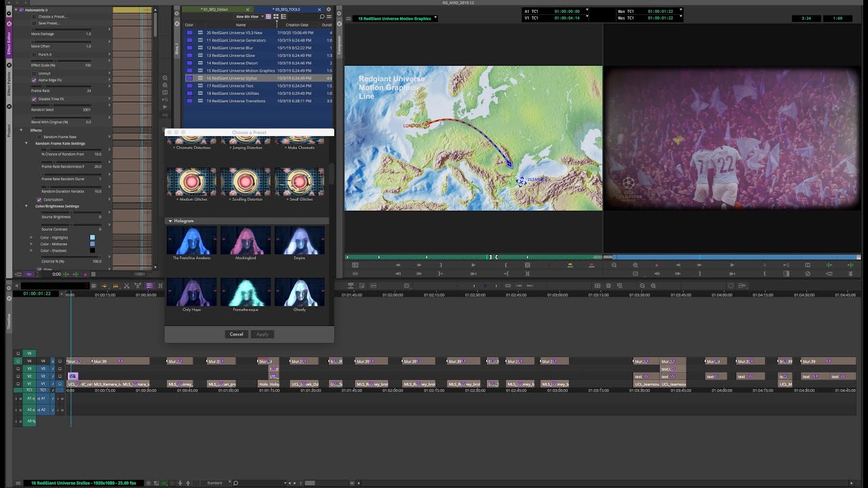
Task: Open the Color - Midtones swatch
Action: pos(93,244)
